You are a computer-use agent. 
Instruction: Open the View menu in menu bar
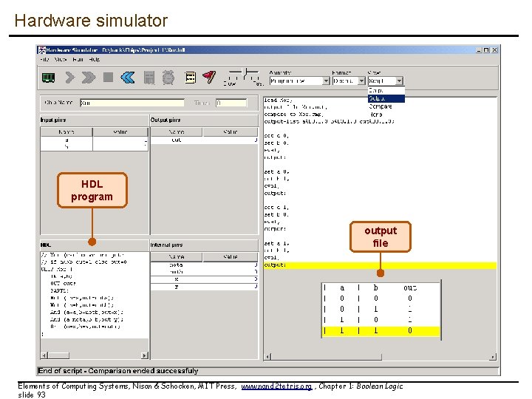pyautogui.click(x=61, y=59)
